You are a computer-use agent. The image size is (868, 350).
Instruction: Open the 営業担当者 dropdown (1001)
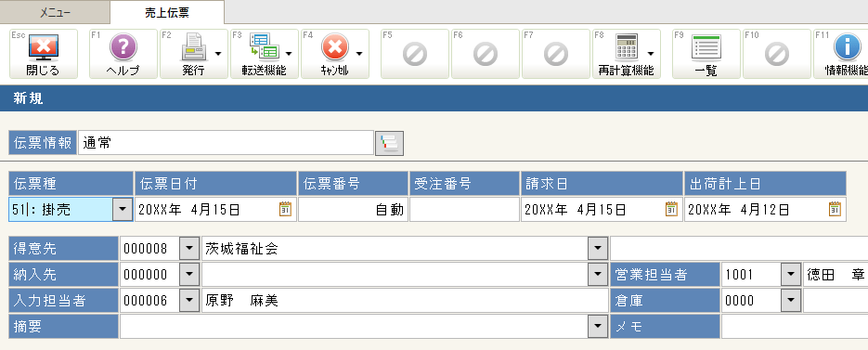tap(791, 274)
